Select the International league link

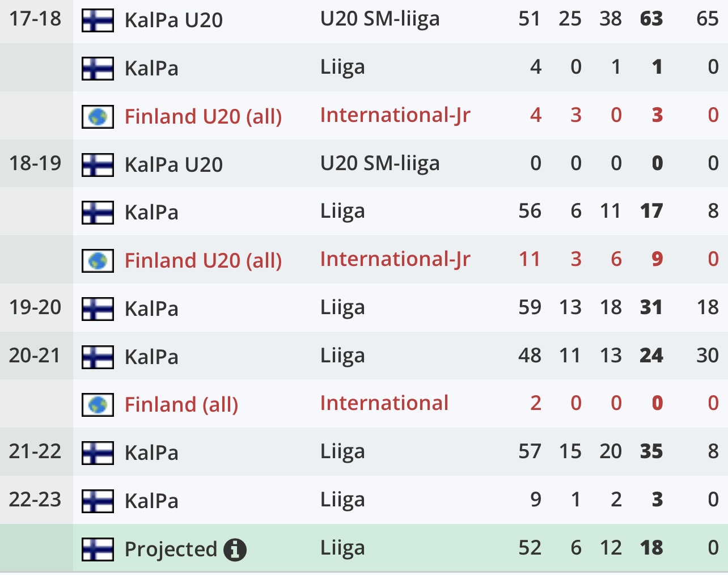(384, 403)
